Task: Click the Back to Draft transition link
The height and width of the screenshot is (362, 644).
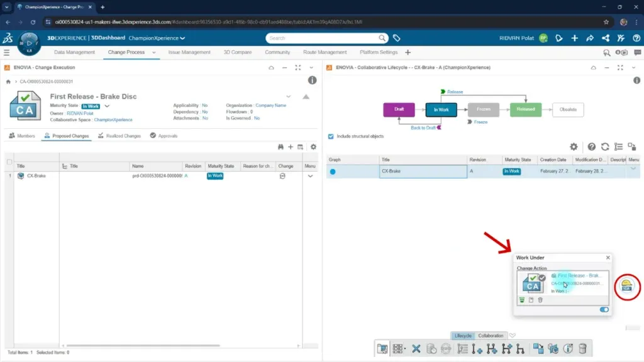Action: [423, 128]
